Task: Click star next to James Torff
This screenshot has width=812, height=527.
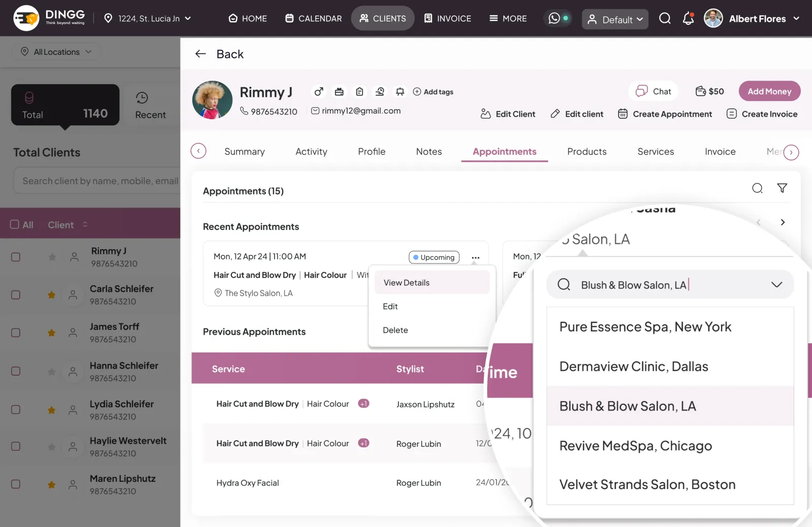Action: 51,333
